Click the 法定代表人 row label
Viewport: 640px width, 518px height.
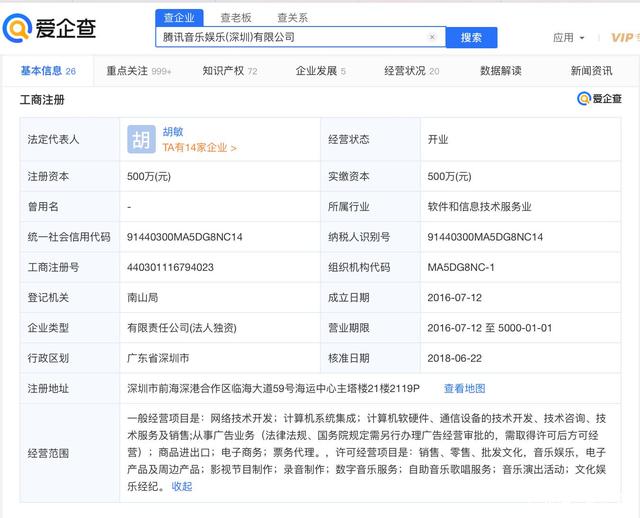click(x=53, y=140)
